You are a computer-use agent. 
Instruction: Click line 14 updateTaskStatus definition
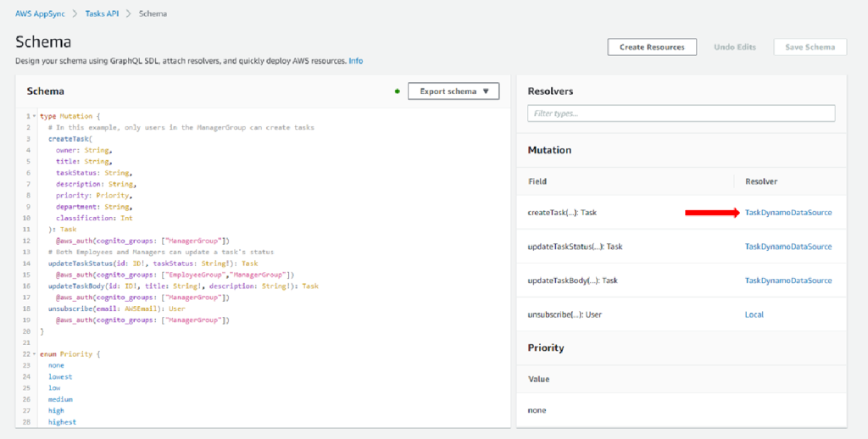click(x=153, y=264)
